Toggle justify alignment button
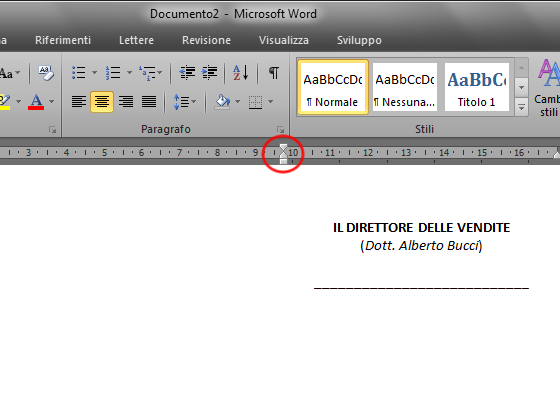Image resolution: width=560 pixels, height=400 pixels. [x=149, y=102]
